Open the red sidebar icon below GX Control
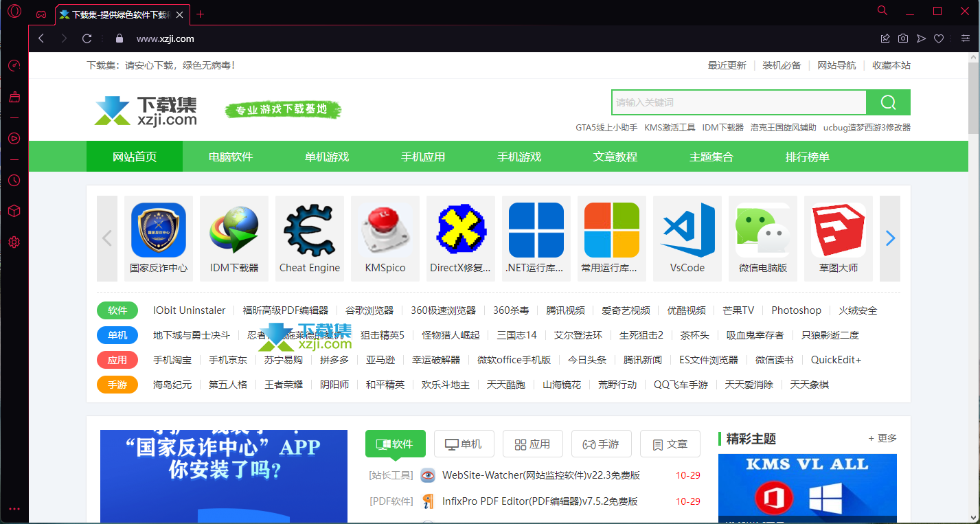Screen dimensions: 980x524 [x=14, y=98]
